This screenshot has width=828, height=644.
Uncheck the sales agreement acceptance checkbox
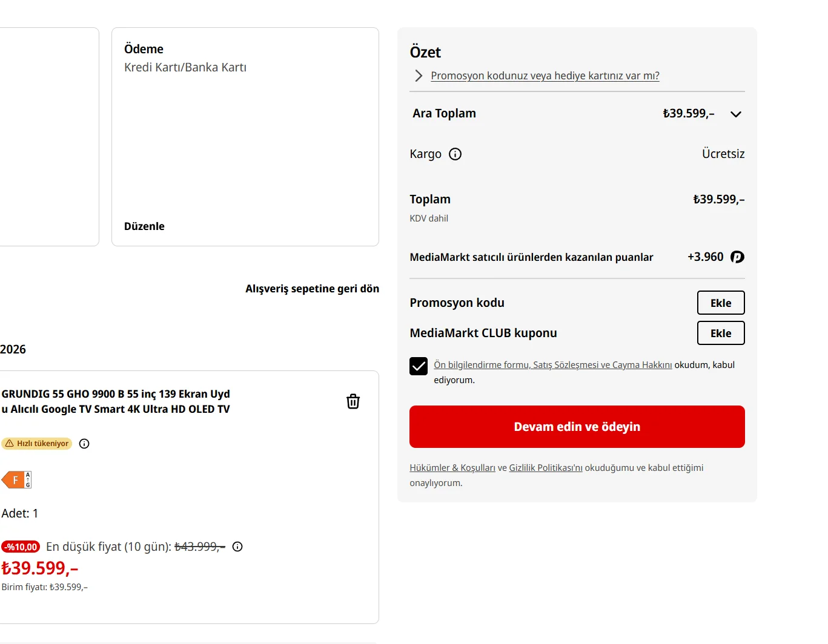click(x=419, y=366)
